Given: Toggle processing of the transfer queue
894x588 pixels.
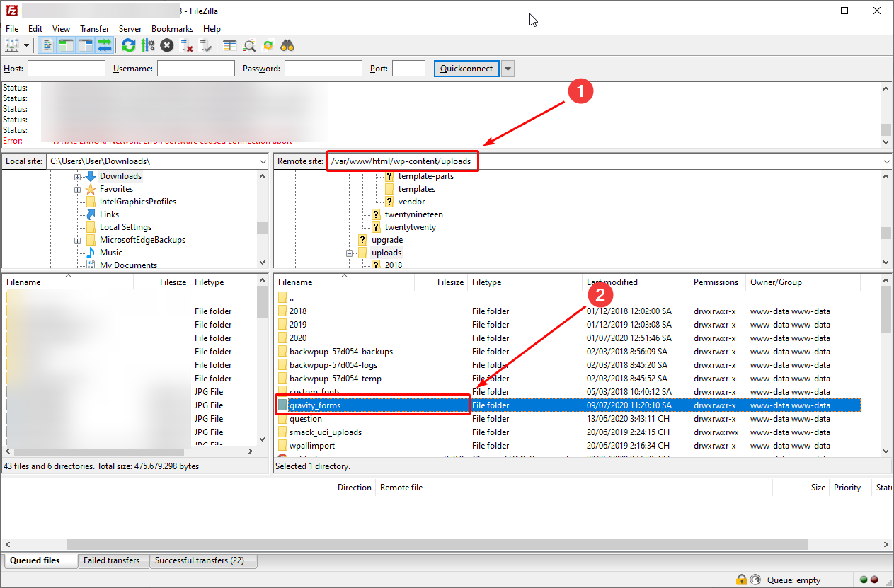Looking at the screenshot, I should tap(147, 45).
